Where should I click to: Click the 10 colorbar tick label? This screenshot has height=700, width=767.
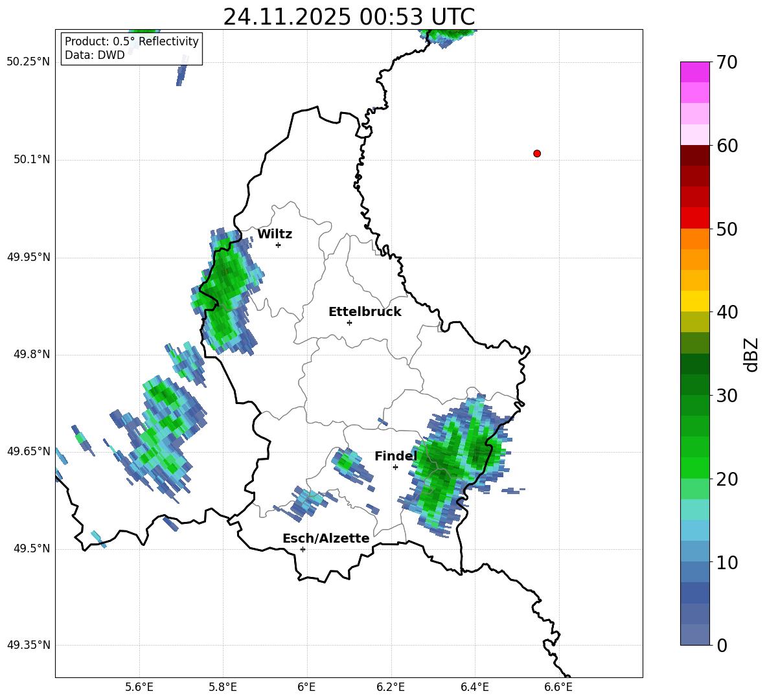tap(727, 562)
